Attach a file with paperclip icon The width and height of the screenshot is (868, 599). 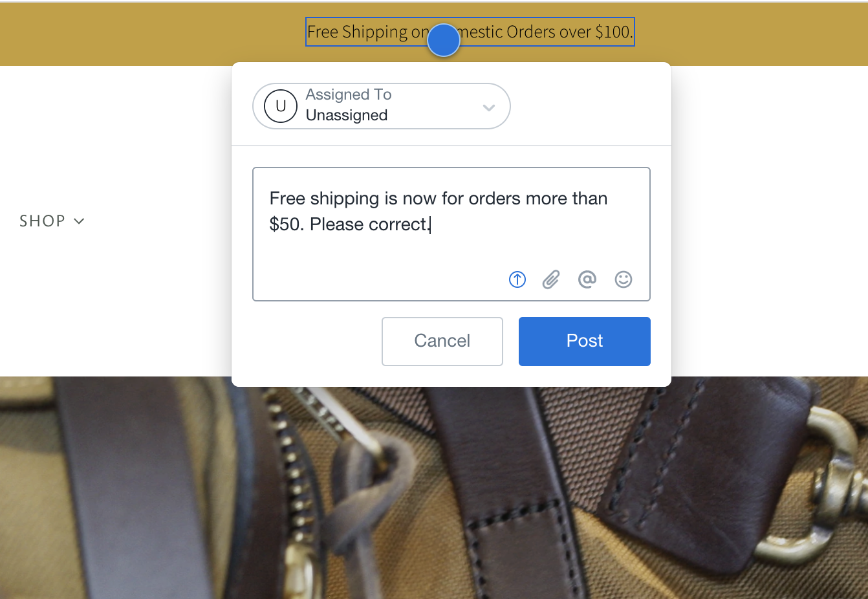[x=551, y=279]
